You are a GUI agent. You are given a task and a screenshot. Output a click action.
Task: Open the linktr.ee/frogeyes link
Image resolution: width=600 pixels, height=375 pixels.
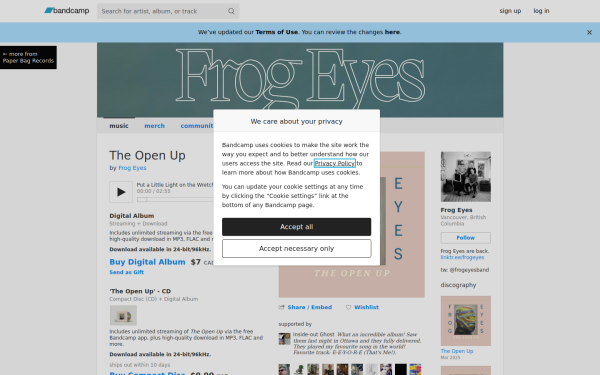pos(462,257)
